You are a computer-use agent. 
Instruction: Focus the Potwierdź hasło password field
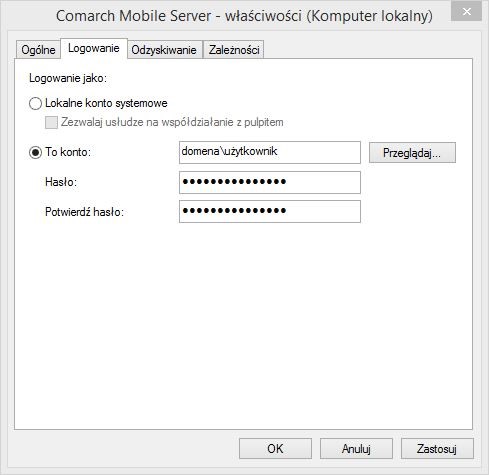tap(270, 211)
